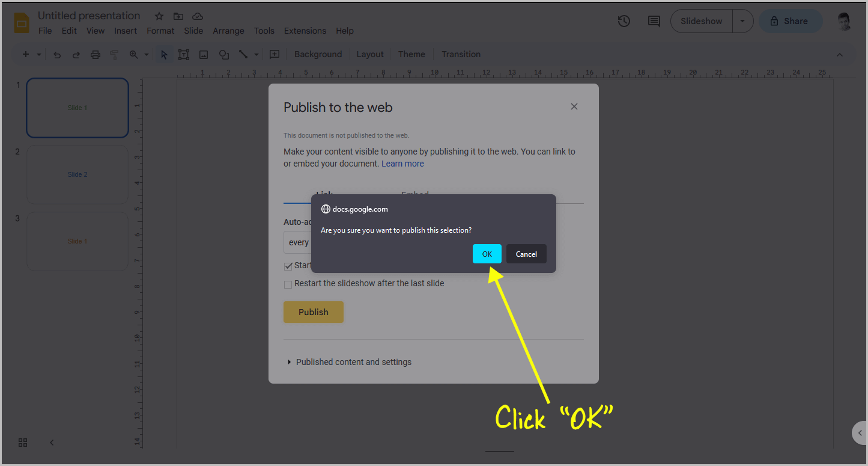The width and height of the screenshot is (868, 466).
Task: Select the Undo icon in the toolbar
Action: (x=57, y=54)
